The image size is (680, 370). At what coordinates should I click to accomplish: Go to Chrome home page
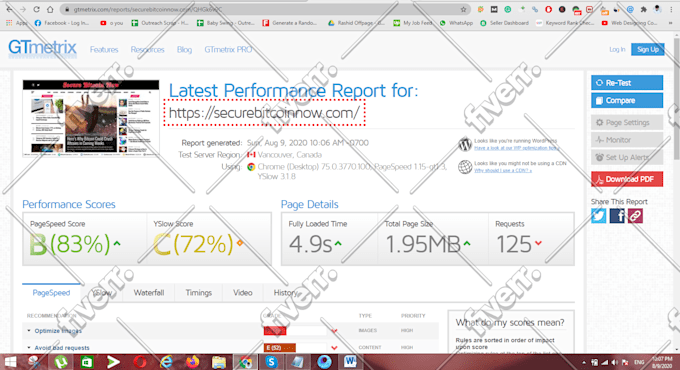coord(50,9)
